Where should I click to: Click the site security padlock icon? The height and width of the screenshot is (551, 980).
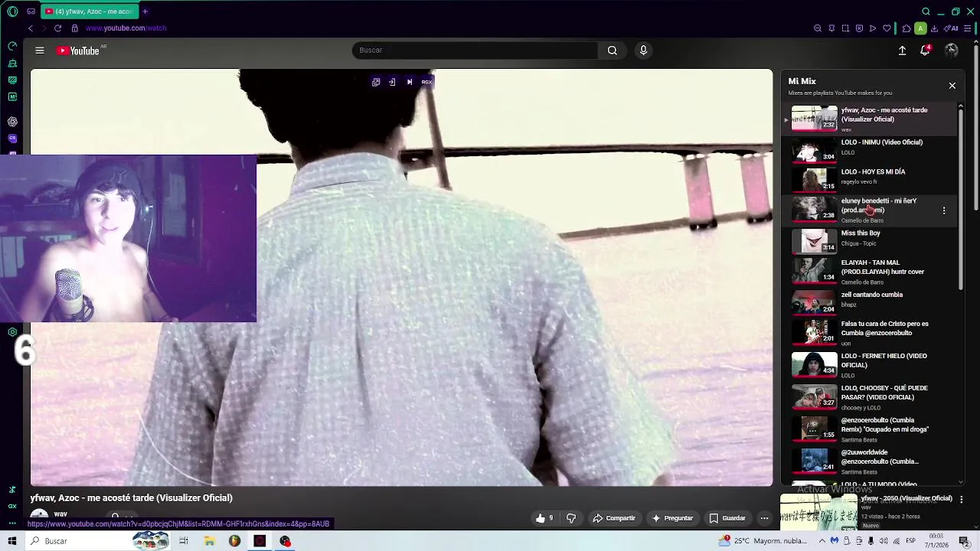point(74,28)
